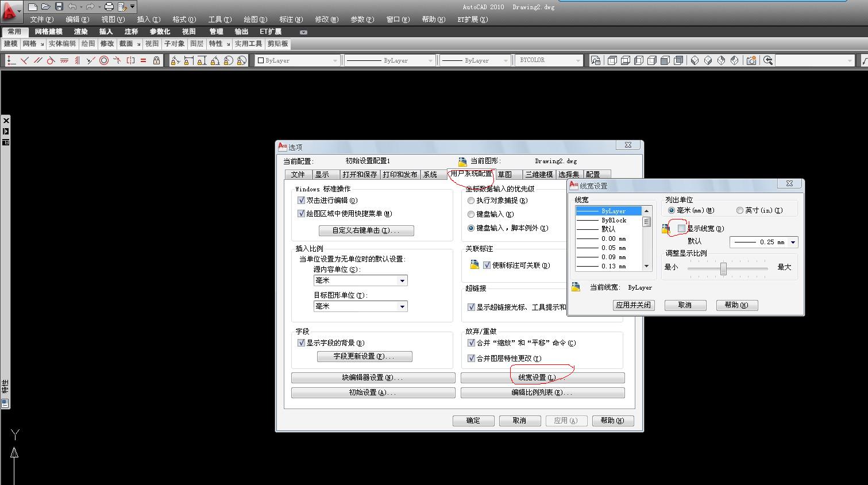Select the 网格建模 ribbon tab
The image size is (868, 485).
[x=48, y=32]
